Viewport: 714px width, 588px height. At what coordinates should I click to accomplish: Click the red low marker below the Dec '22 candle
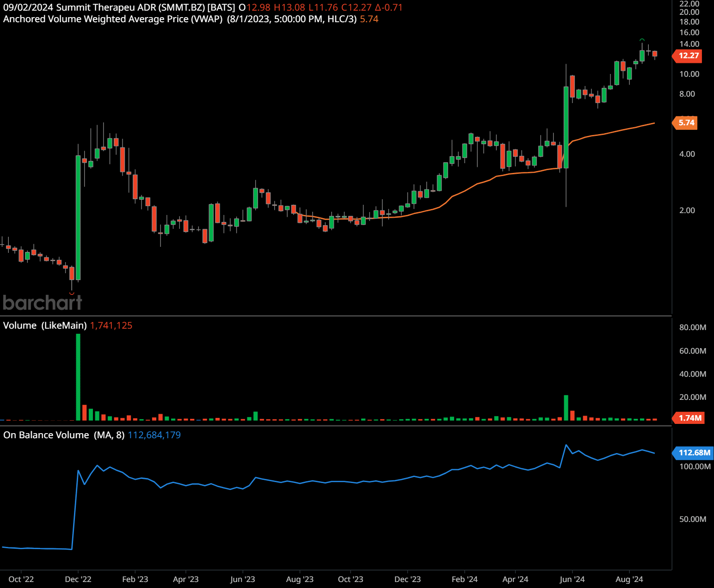click(x=72, y=293)
